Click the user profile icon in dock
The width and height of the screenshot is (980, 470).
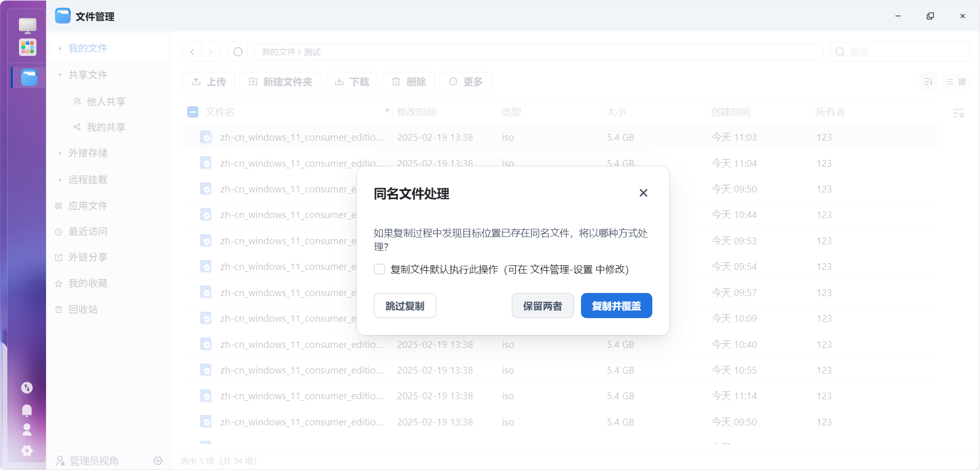(x=27, y=429)
